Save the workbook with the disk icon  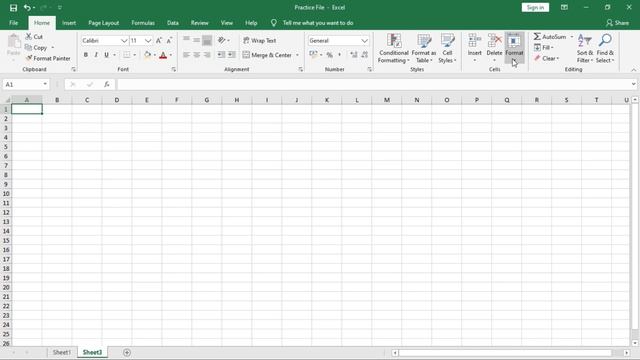point(13,8)
